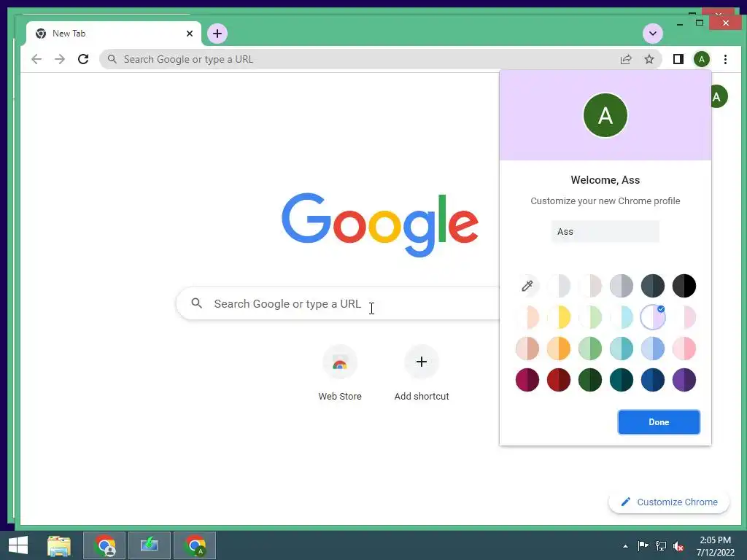The height and width of the screenshot is (560, 747).
Task: Click the Google search box on page
Action: point(338,303)
